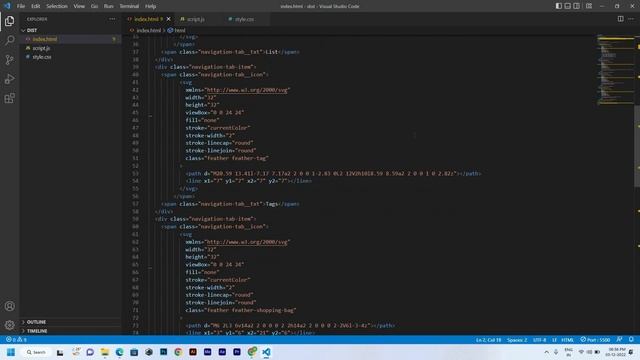The width and height of the screenshot is (640, 360).
Task: Open the View menu
Action: [x=79, y=6]
